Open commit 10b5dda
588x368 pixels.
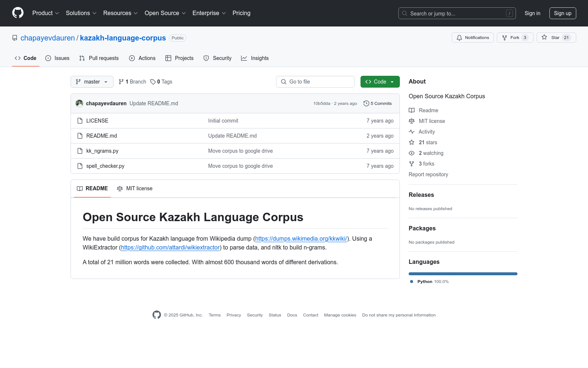(x=322, y=103)
